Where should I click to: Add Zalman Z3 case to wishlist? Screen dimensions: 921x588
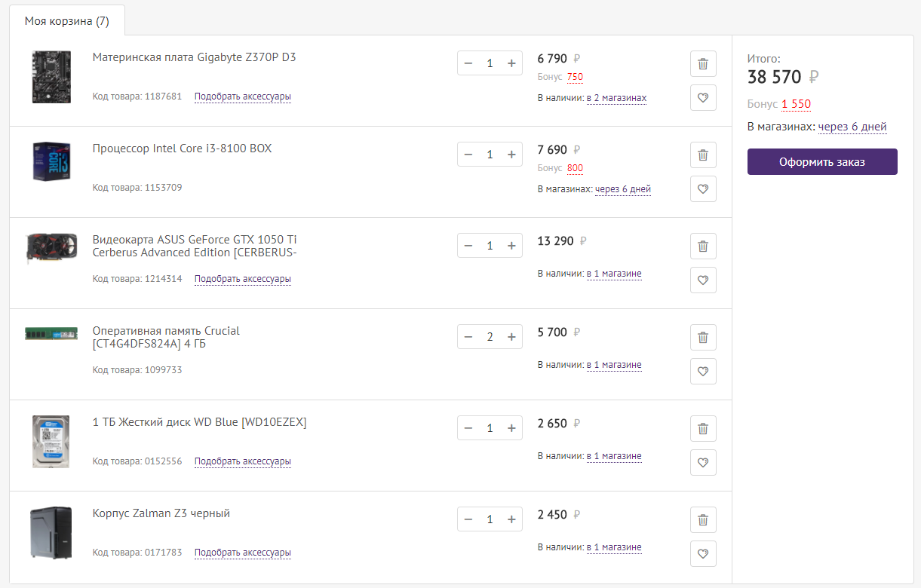(703, 554)
